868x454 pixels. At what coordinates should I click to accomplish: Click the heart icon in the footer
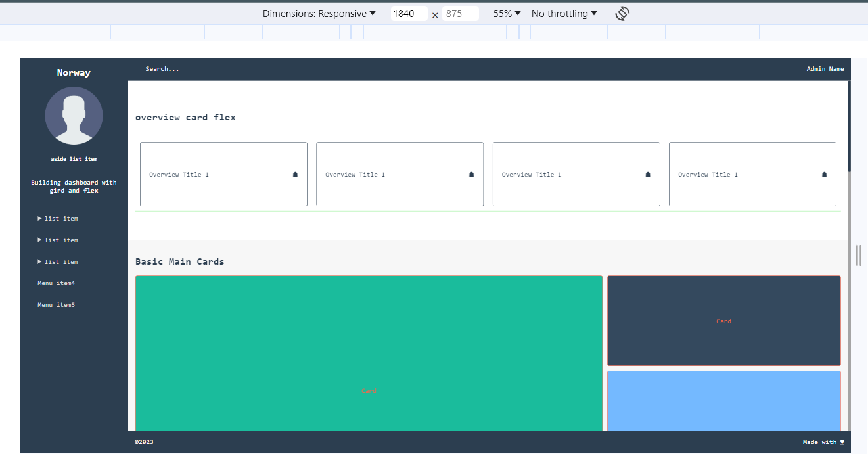point(842,442)
